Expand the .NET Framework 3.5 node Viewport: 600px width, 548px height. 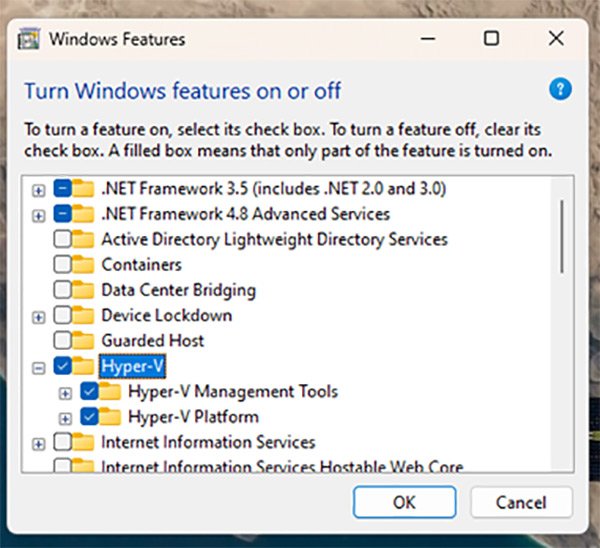38,189
